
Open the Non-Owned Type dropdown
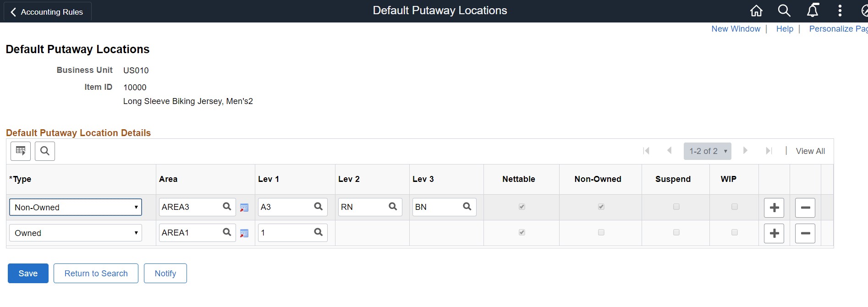pyautogui.click(x=76, y=207)
